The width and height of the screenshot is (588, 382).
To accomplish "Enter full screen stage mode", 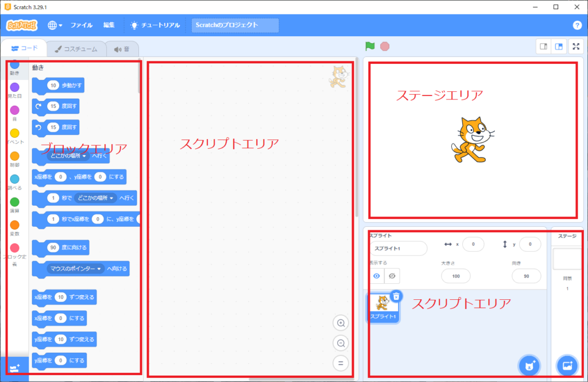I will [575, 47].
